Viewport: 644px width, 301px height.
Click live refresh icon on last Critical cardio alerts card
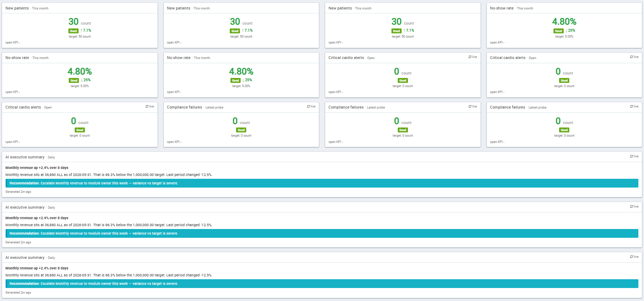pyautogui.click(x=150, y=106)
